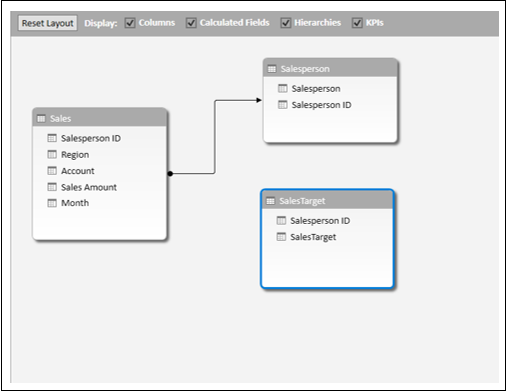Toggle the Calculated Fields checkbox

(191, 23)
